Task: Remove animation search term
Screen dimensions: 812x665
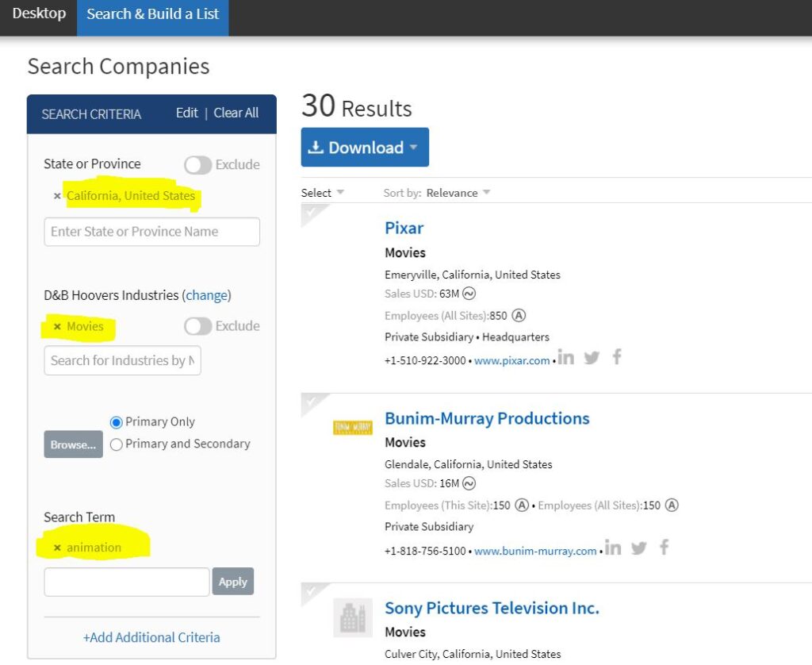Action: pyautogui.click(x=57, y=548)
